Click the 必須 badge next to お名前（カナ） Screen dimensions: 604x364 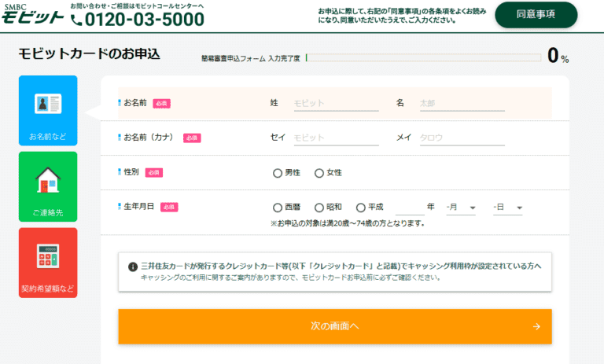pyautogui.click(x=192, y=138)
